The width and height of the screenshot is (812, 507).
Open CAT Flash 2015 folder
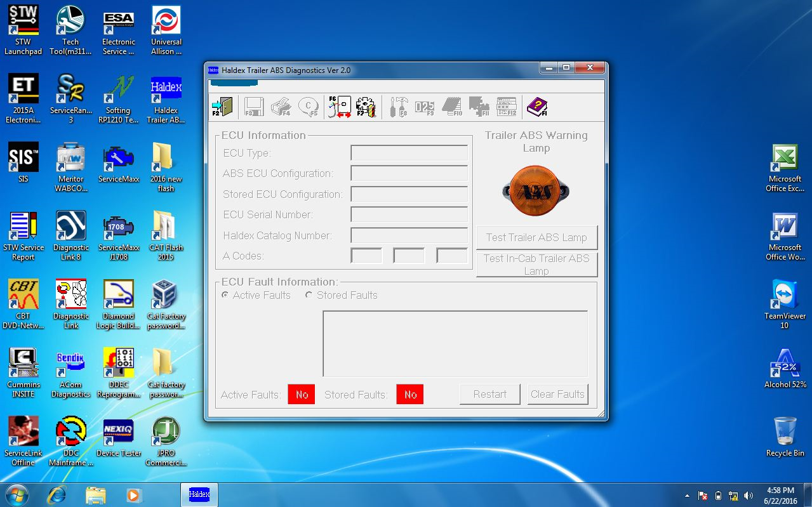(x=166, y=236)
